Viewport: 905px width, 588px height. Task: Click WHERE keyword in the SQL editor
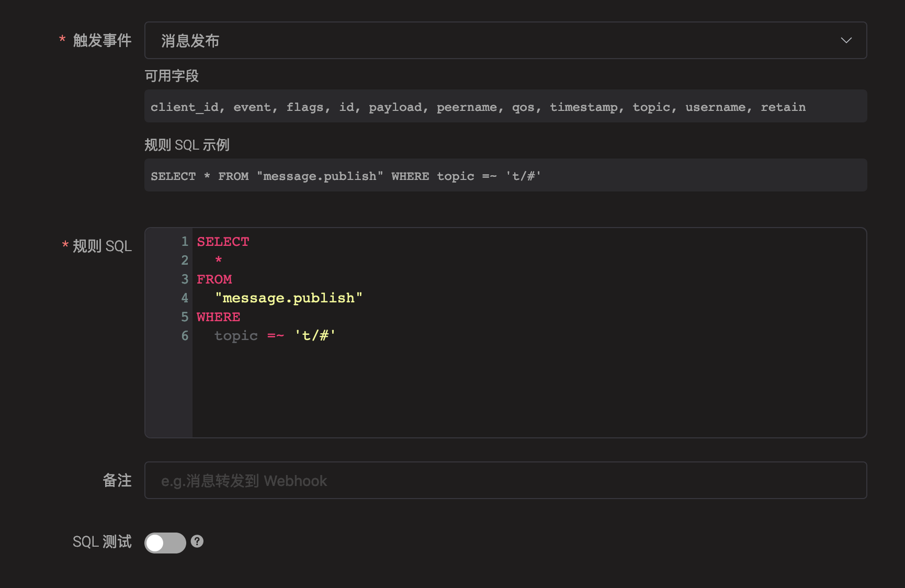coord(218,317)
